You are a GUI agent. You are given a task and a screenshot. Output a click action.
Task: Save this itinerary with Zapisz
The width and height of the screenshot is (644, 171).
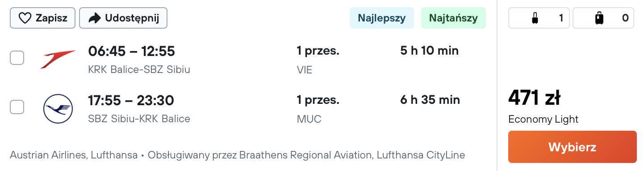(42, 18)
